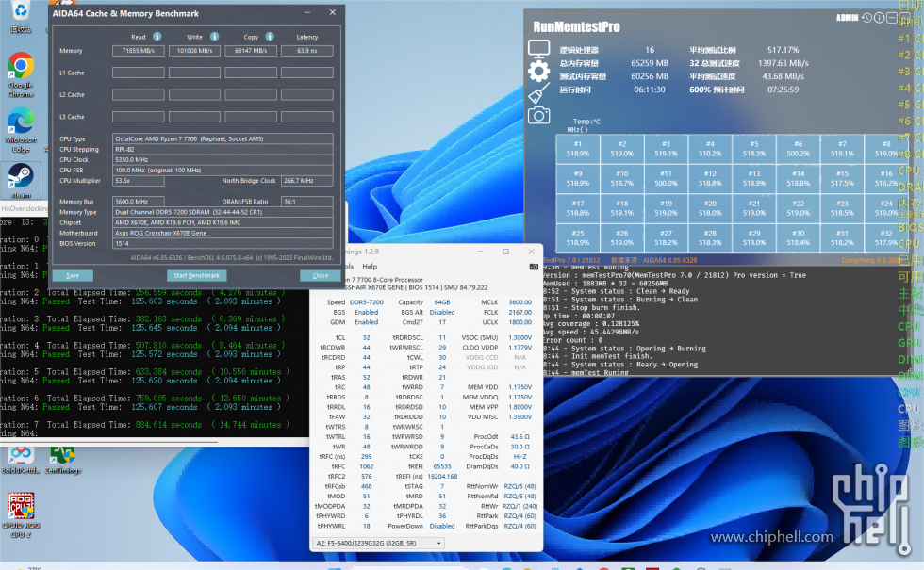The image size is (924, 570).
Task: Click the Read info icon in AIDA64
Action: (157, 37)
